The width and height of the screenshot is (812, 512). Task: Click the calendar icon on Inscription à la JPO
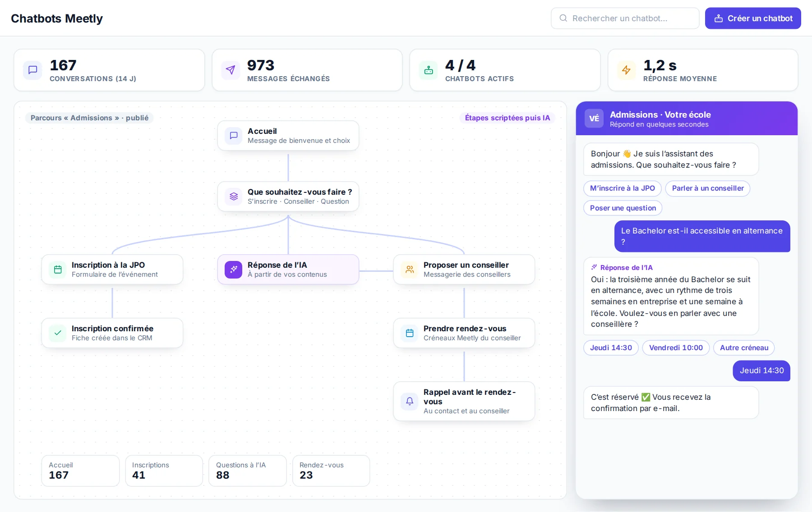pyautogui.click(x=58, y=270)
